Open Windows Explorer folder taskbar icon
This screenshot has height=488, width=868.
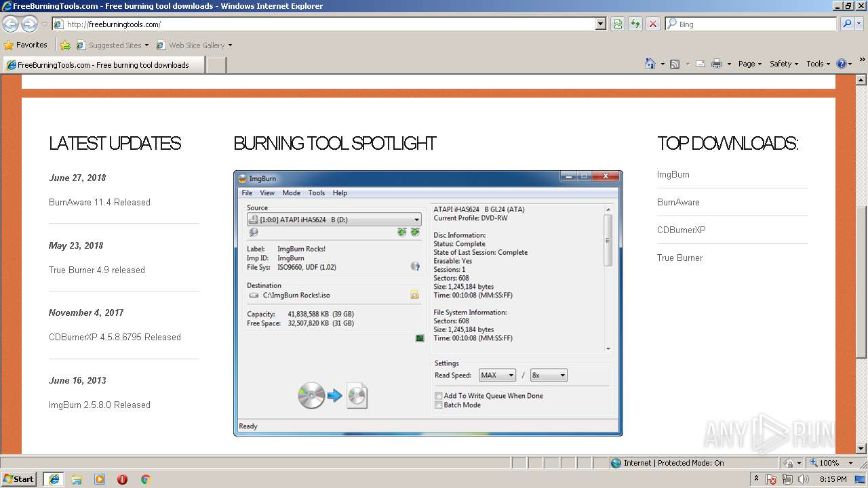tap(77, 479)
